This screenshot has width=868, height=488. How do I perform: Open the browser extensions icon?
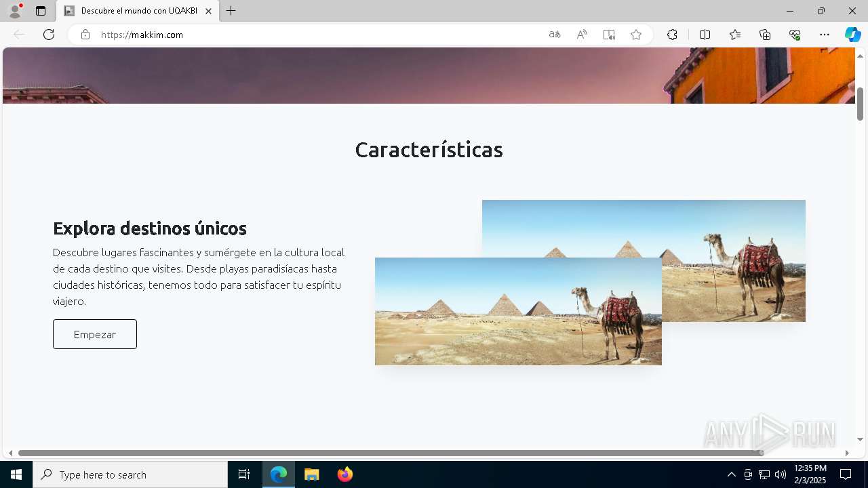(x=672, y=35)
